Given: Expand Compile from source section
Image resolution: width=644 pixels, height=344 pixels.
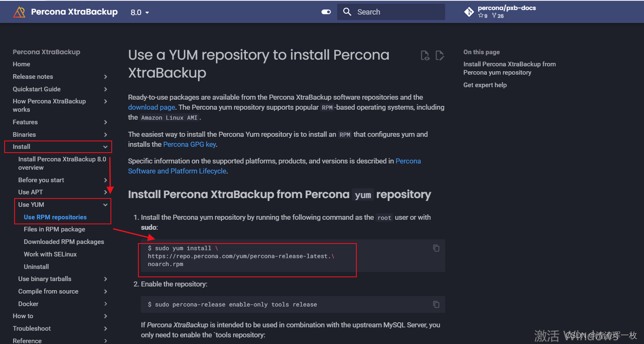Looking at the screenshot, I should click(105, 291).
